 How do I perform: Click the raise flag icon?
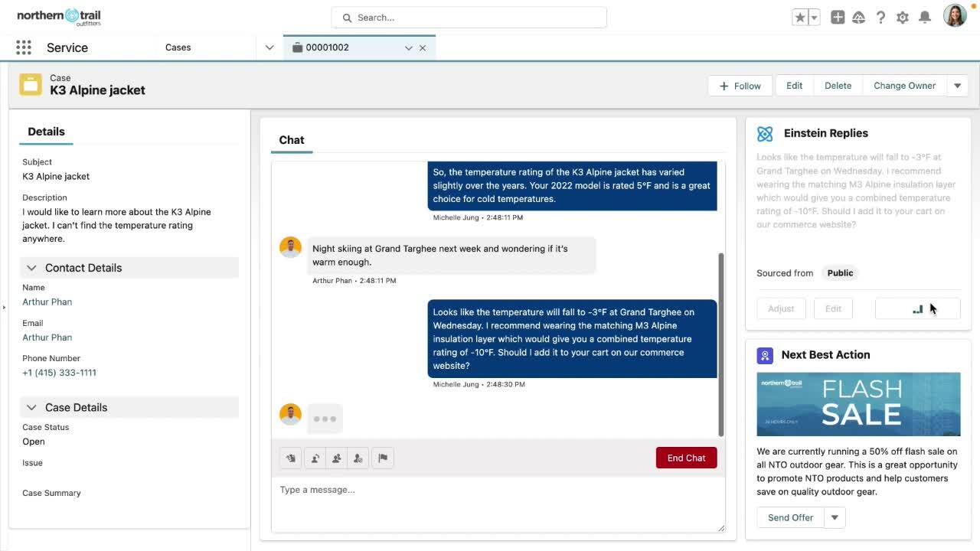[383, 458]
